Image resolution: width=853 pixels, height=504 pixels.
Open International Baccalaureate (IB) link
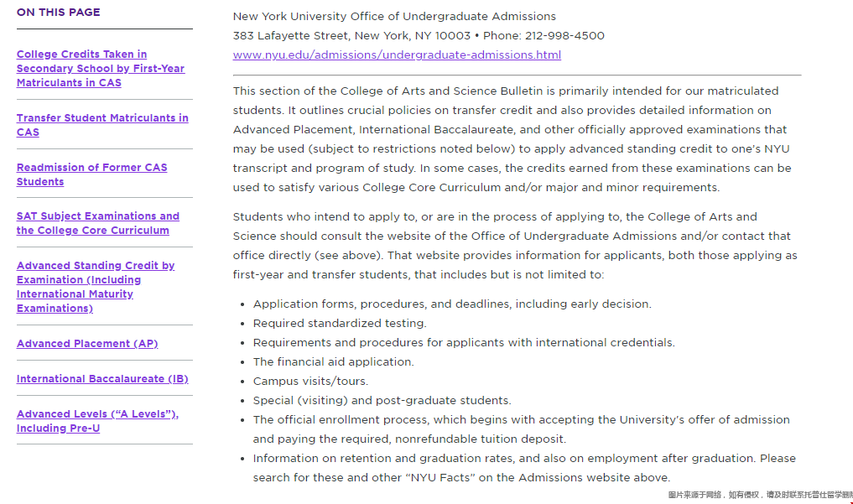click(102, 379)
